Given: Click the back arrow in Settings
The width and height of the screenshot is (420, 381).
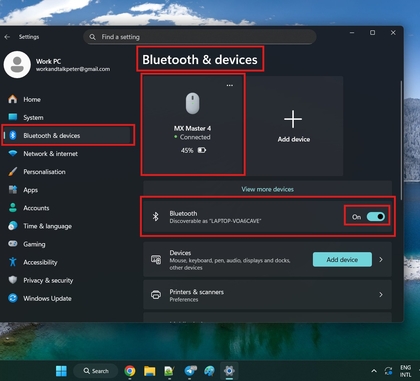Looking at the screenshot, I should 7,37.
